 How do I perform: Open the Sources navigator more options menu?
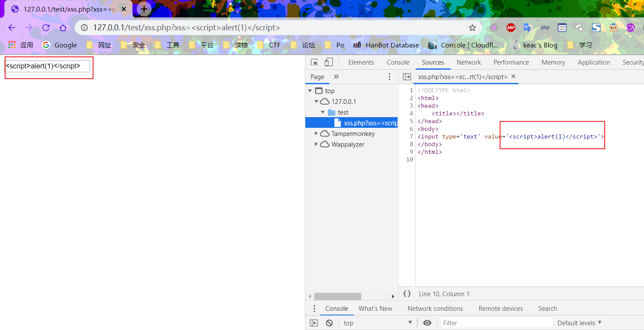389,77
